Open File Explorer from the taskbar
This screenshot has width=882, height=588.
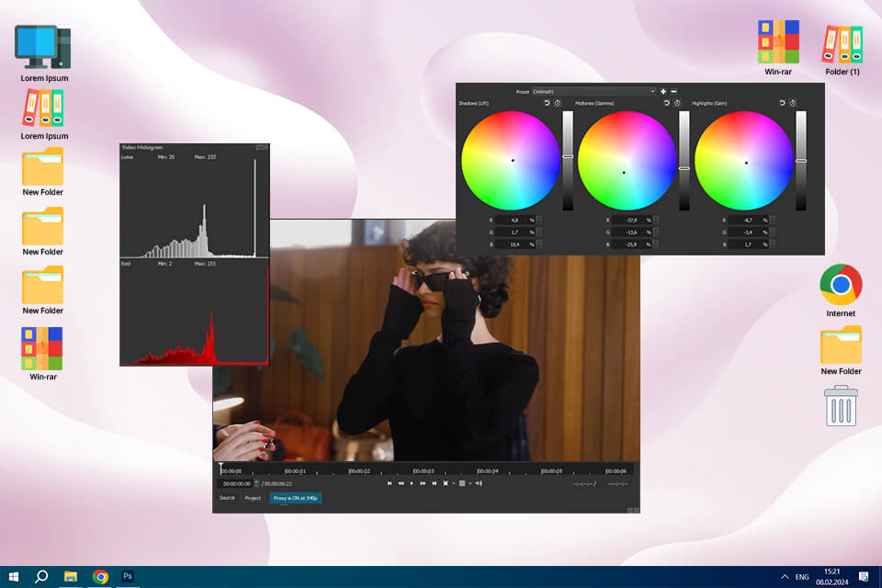(71, 577)
